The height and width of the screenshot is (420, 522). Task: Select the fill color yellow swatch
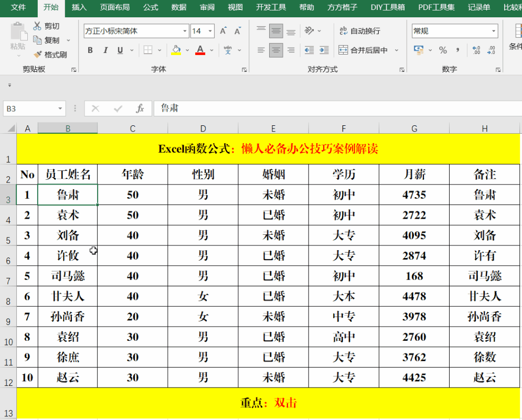(x=176, y=53)
